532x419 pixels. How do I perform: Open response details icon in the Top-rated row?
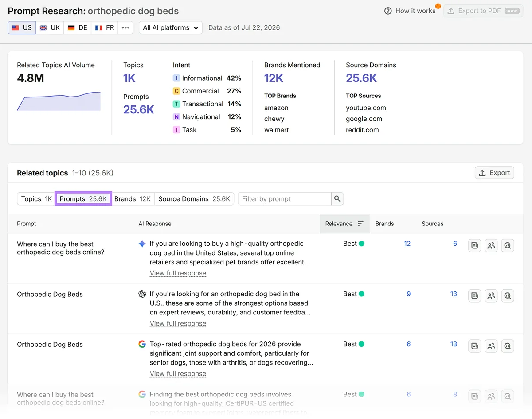pyautogui.click(x=475, y=346)
